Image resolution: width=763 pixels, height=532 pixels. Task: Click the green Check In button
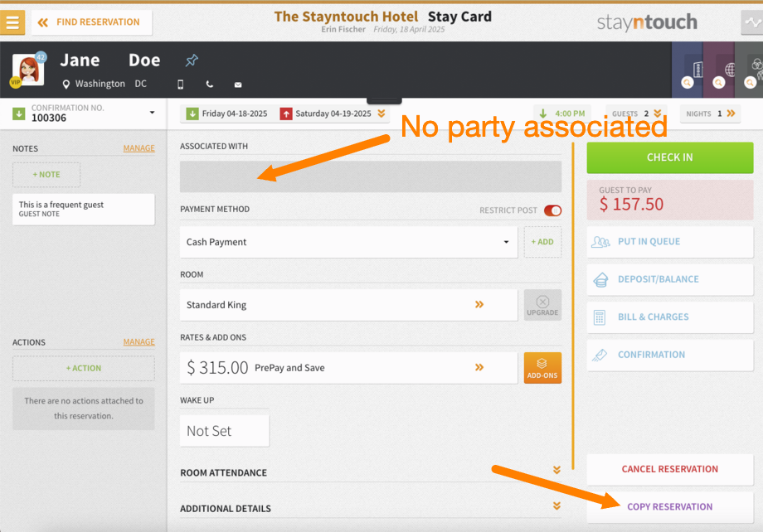click(670, 157)
